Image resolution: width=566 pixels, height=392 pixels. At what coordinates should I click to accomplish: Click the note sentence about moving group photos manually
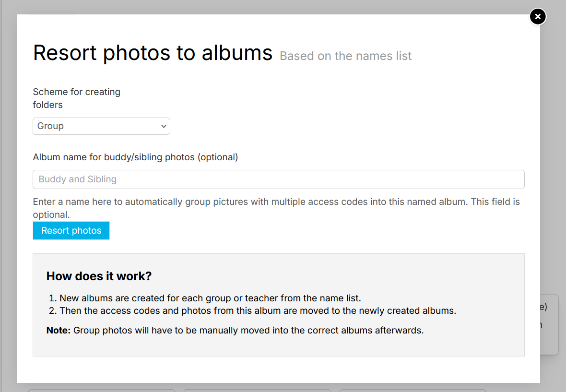[x=248, y=330]
